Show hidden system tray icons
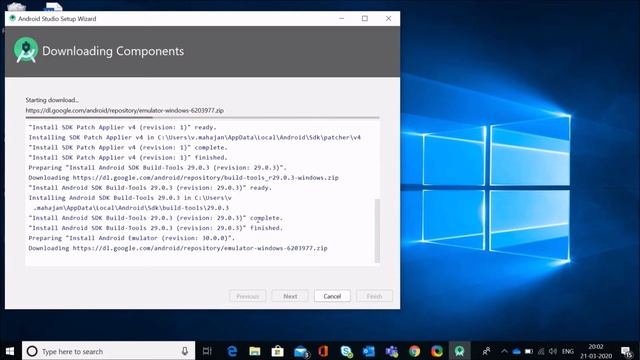The height and width of the screenshot is (360, 640). point(504,351)
